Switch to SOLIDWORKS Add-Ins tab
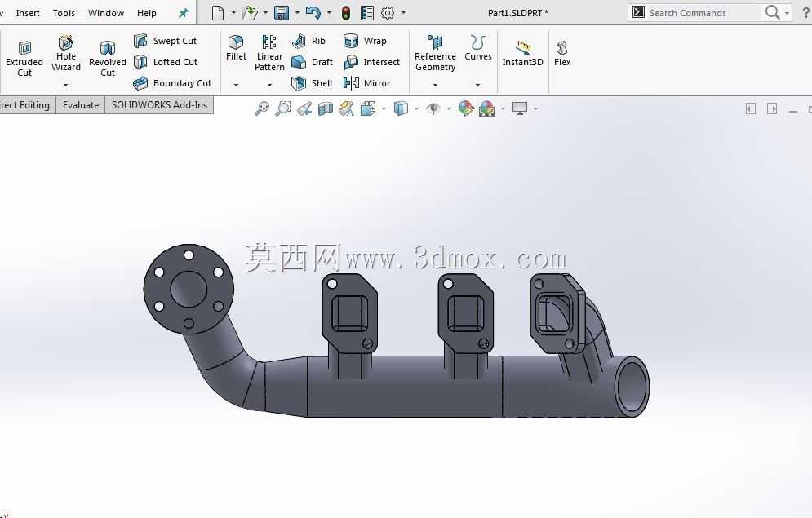812x518 pixels. (159, 105)
